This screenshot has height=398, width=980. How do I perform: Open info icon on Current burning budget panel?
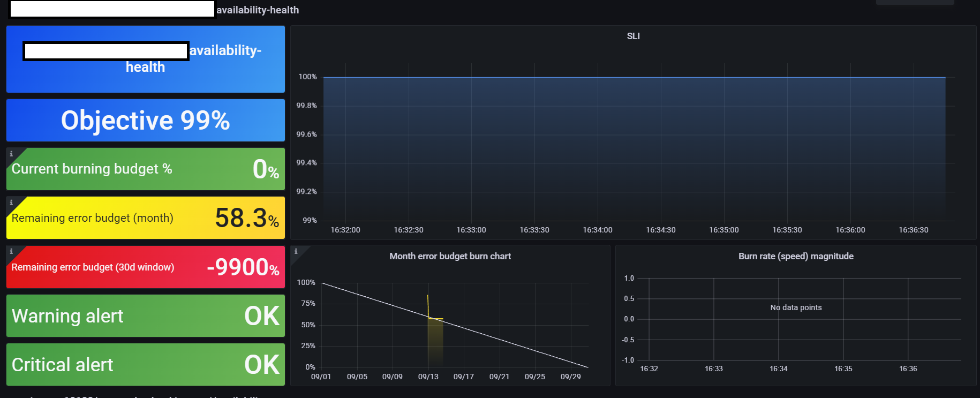11,154
